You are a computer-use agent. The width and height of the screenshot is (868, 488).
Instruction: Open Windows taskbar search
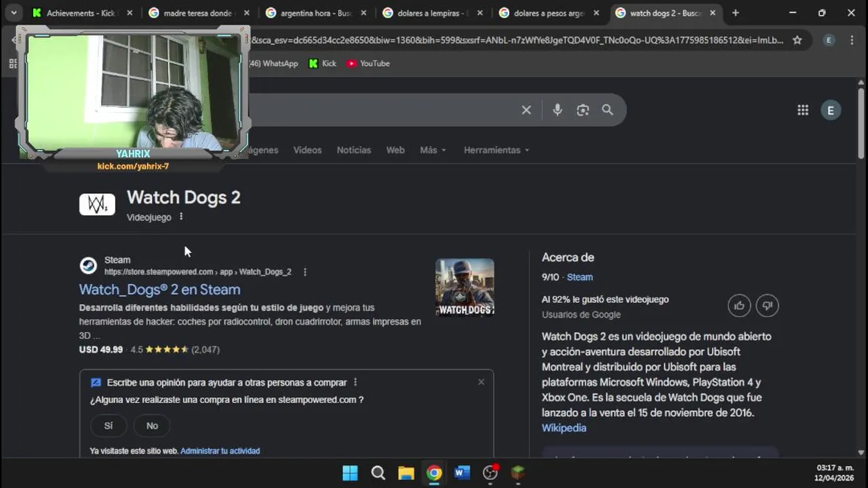378,473
